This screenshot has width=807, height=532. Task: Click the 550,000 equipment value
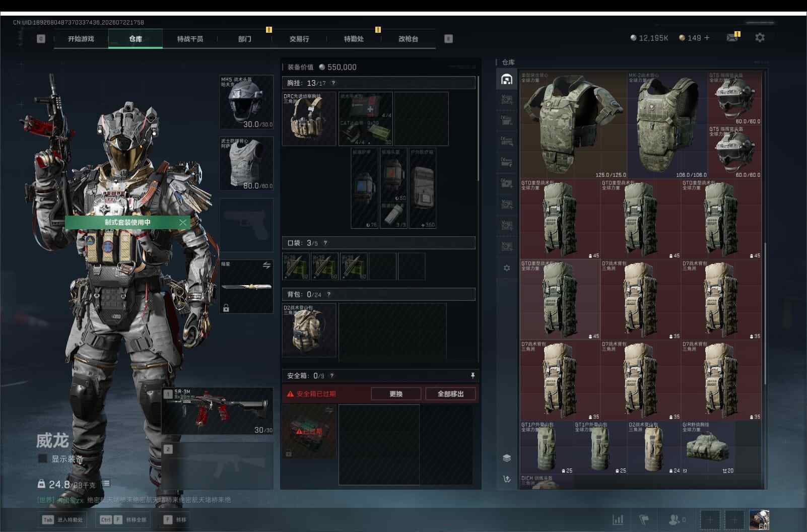339,67
